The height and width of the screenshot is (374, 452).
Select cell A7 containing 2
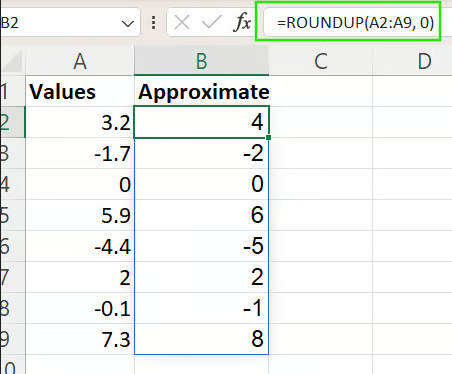click(x=80, y=277)
